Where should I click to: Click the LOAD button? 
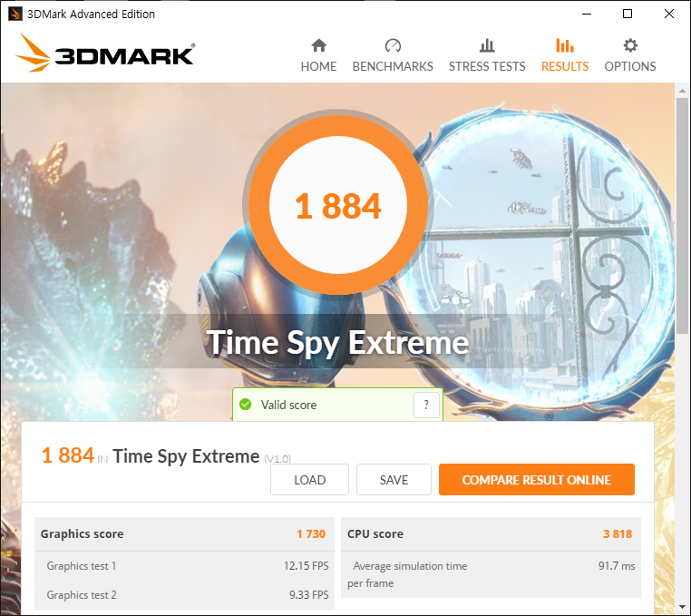coord(309,479)
